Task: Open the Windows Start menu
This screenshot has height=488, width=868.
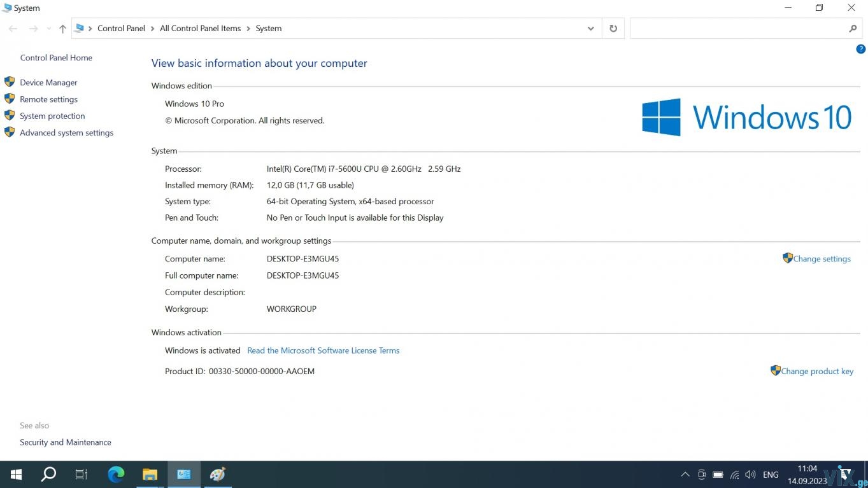Action: (x=16, y=475)
